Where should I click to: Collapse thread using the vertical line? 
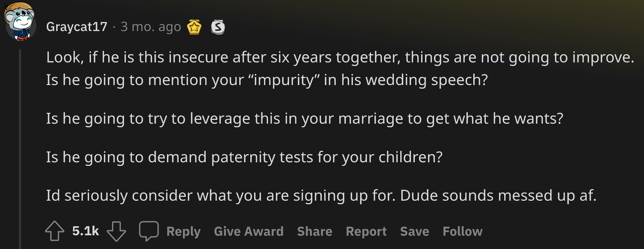[20, 149]
